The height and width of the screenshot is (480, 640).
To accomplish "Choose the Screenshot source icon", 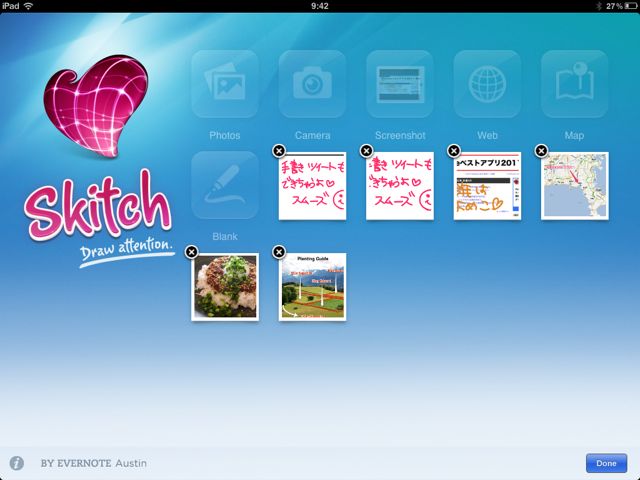I will [400, 84].
